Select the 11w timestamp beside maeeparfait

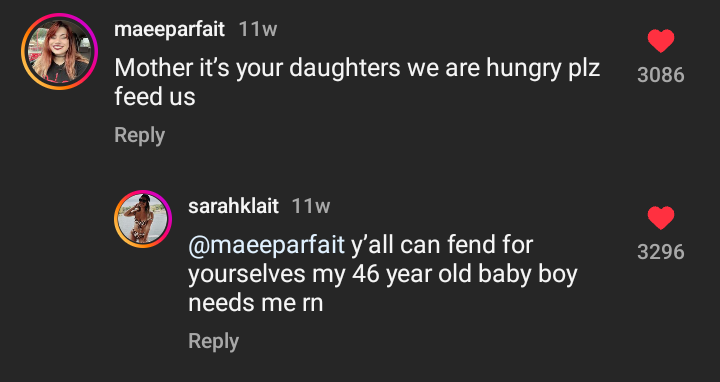pyautogui.click(x=258, y=30)
